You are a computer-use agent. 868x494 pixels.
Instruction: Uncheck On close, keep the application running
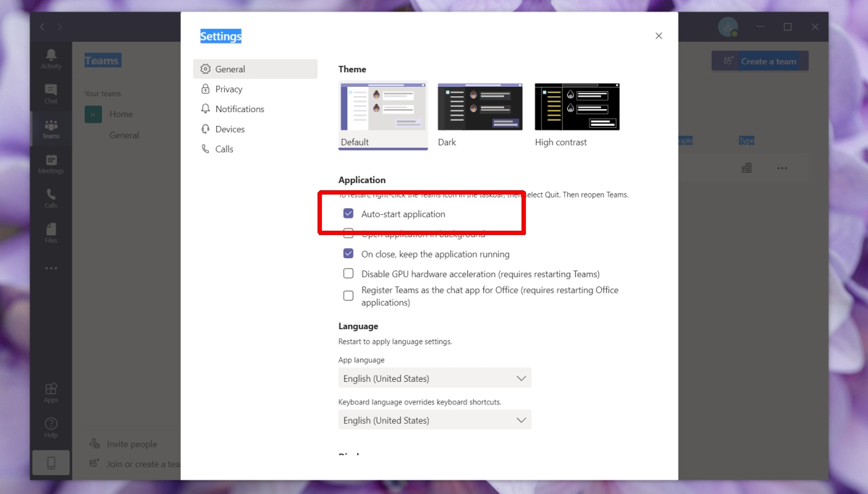point(348,254)
